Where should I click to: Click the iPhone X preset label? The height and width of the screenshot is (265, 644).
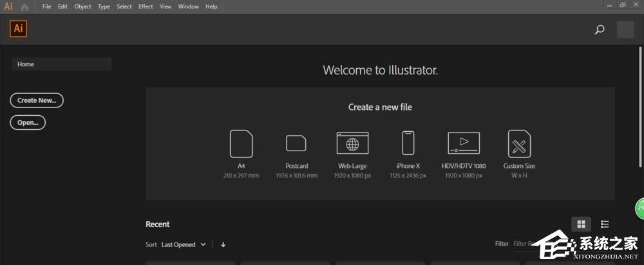tap(408, 166)
